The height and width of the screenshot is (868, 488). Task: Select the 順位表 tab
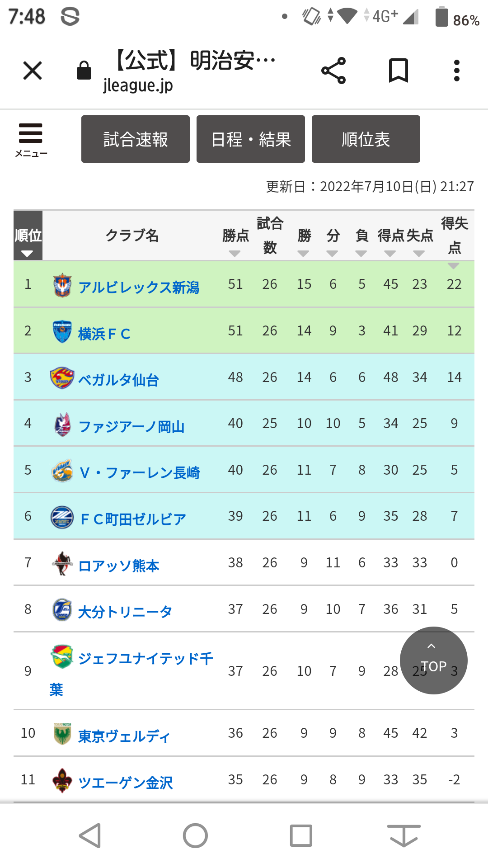click(x=366, y=139)
